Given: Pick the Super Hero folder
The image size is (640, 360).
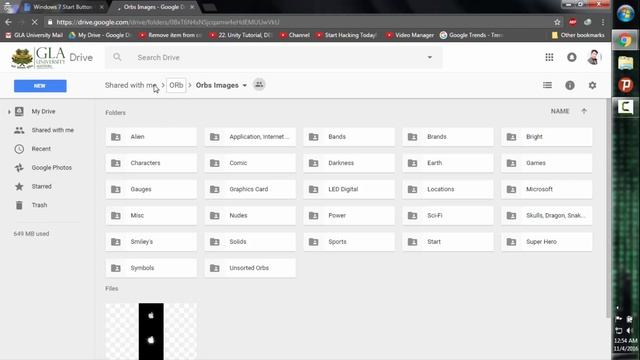Looking at the screenshot, I should pyautogui.click(x=547, y=242).
